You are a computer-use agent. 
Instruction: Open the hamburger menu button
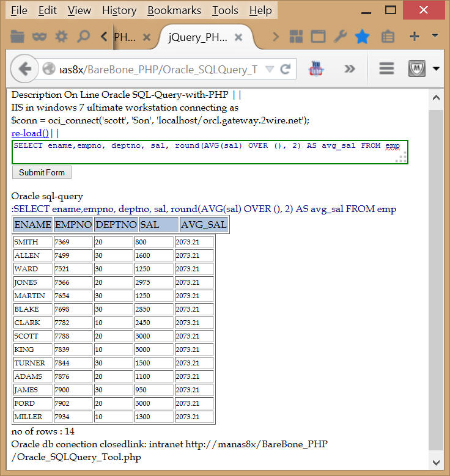[x=386, y=68]
